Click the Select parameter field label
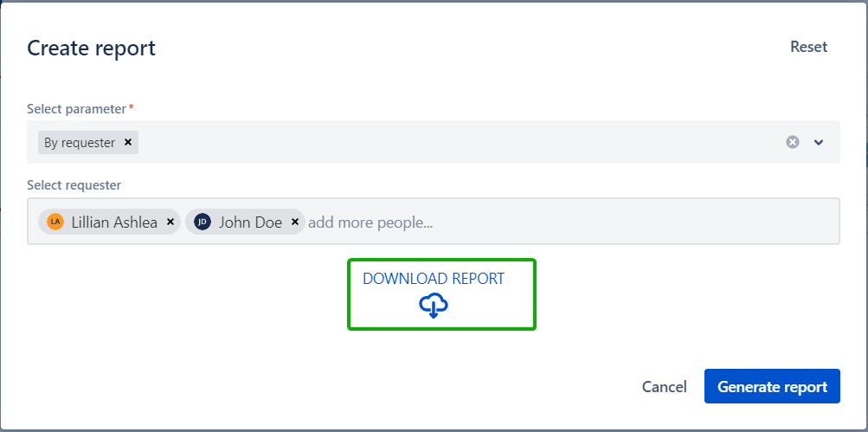Viewport: 868px width, 432px height. tap(76, 109)
